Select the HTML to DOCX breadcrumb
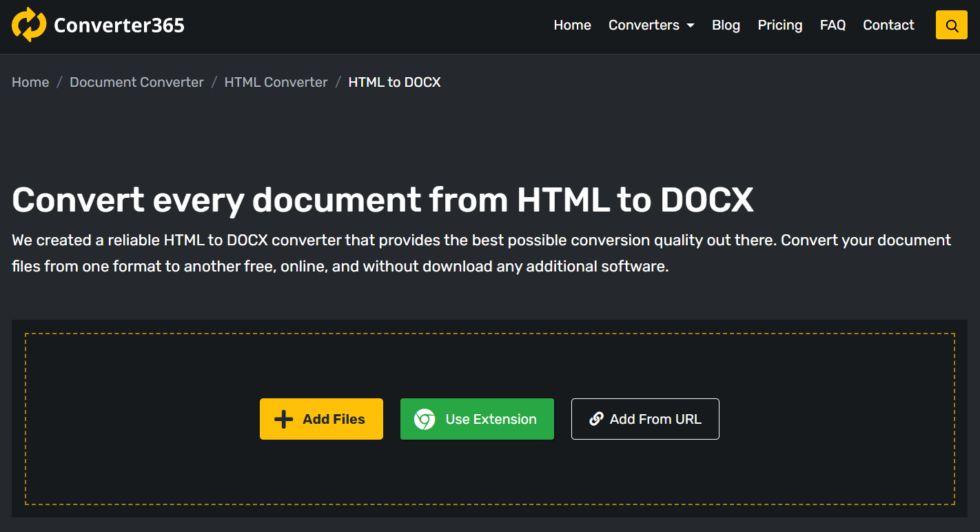Viewport: 980px width, 532px height. (x=394, y=82)
